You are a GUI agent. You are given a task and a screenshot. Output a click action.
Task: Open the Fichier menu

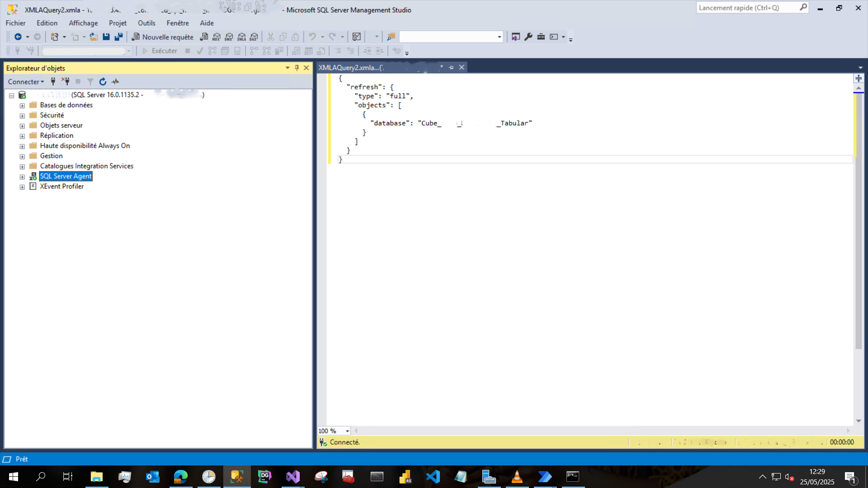click(x=15, y=23)
